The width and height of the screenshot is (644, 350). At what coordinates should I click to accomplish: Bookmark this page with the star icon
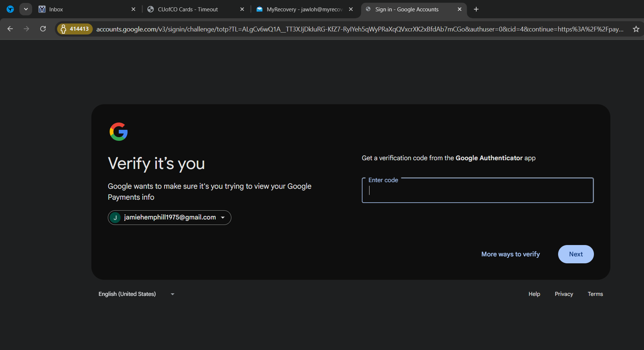pos(636,29)
